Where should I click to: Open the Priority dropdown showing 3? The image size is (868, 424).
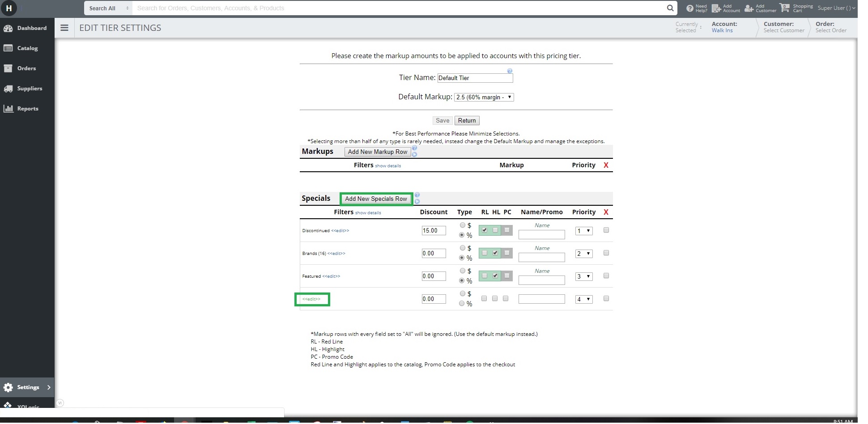point(584,276)
